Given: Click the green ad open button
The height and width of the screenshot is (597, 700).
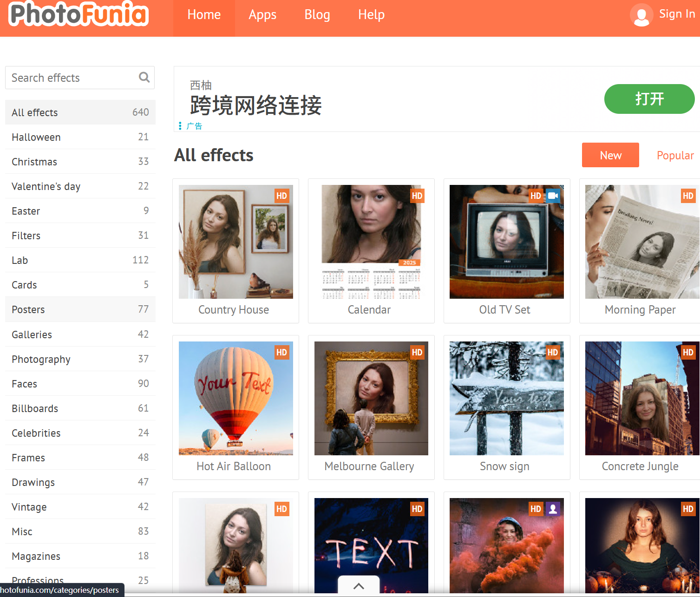Looking at the screenshot, I should point(649,99).
